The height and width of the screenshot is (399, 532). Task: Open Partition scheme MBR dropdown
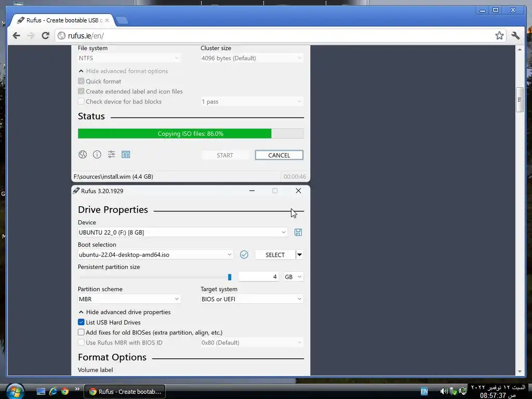point(129,299)
